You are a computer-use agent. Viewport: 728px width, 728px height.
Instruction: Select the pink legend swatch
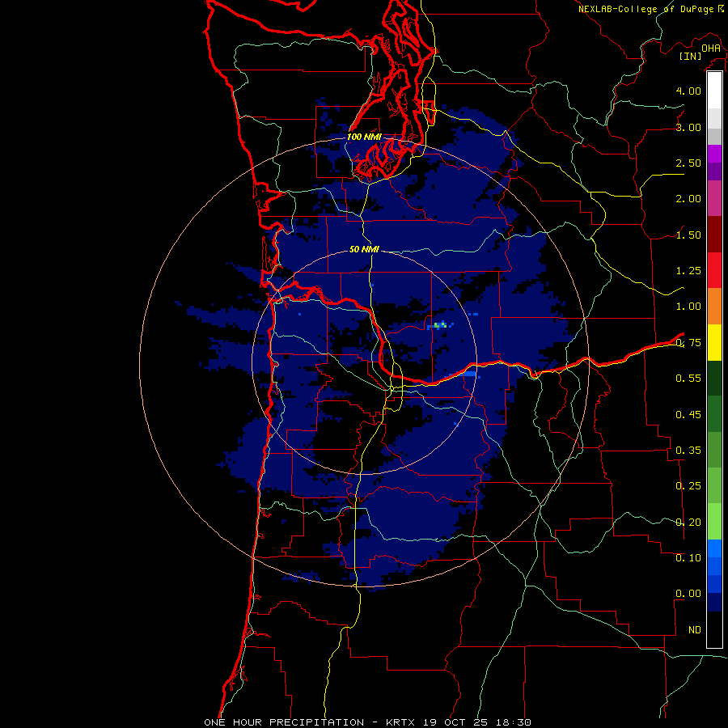[x=714, y=198]
